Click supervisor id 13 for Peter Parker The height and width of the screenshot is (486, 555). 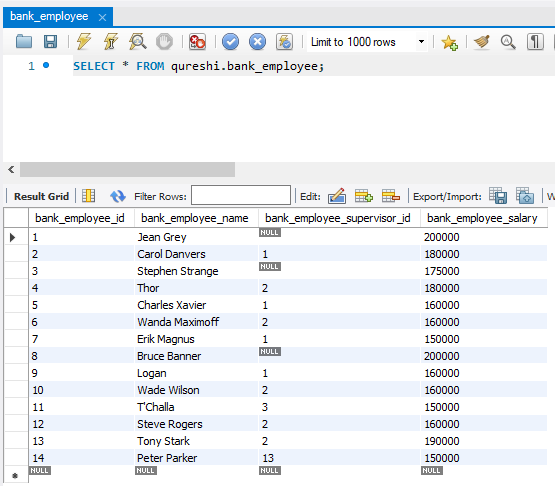pyautogui.click(x=339, y=458)
